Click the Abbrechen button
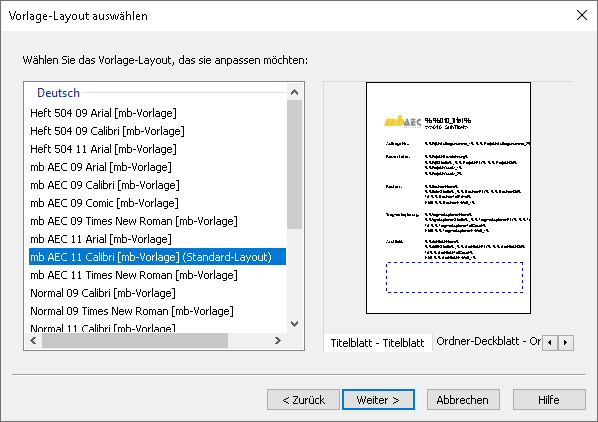The width and height of the screenshot is (598, 422). pyautogui.click(x=463, y=400)
